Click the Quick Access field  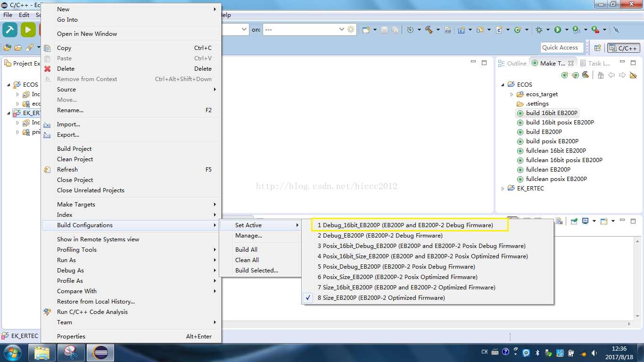[x=562, y=48]
